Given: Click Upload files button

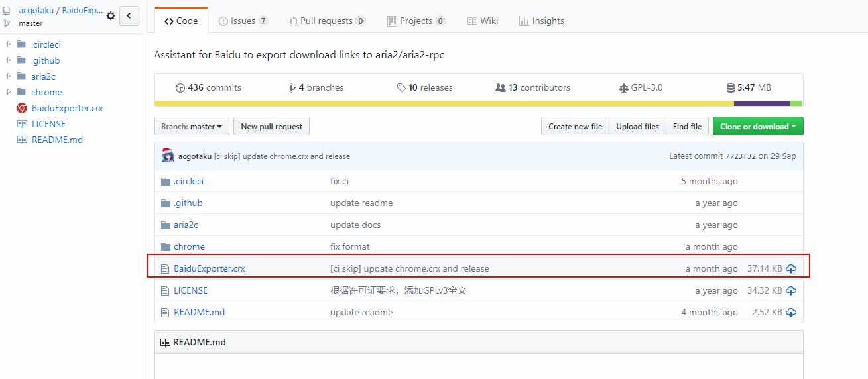Looking at the screenshot, I should tap(637, 126).
